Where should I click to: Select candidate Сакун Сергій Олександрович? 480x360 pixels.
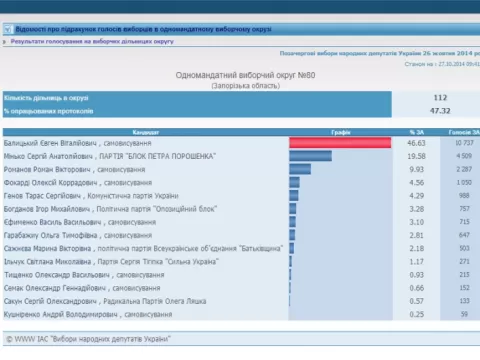click(x=50, y=301)
